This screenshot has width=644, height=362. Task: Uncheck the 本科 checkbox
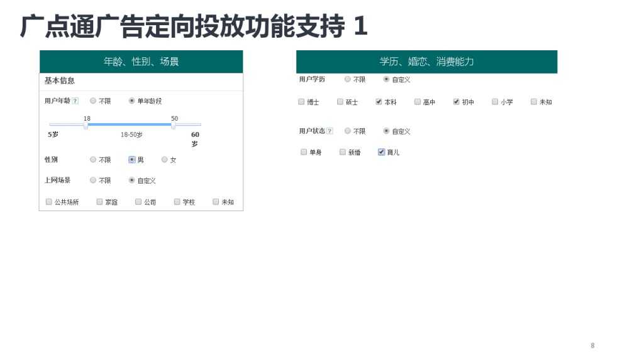tap(379, 101)
